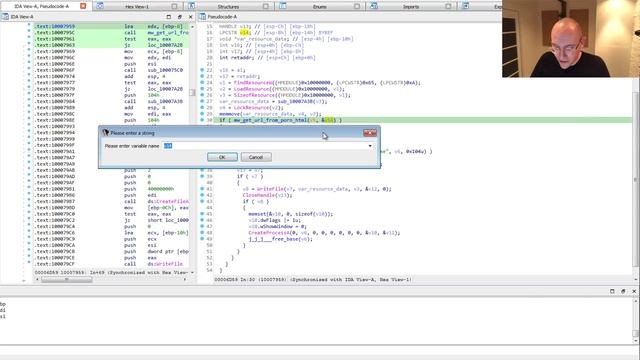Click the Enums tab float box
The image size is (640, 360).
[357, 7]
